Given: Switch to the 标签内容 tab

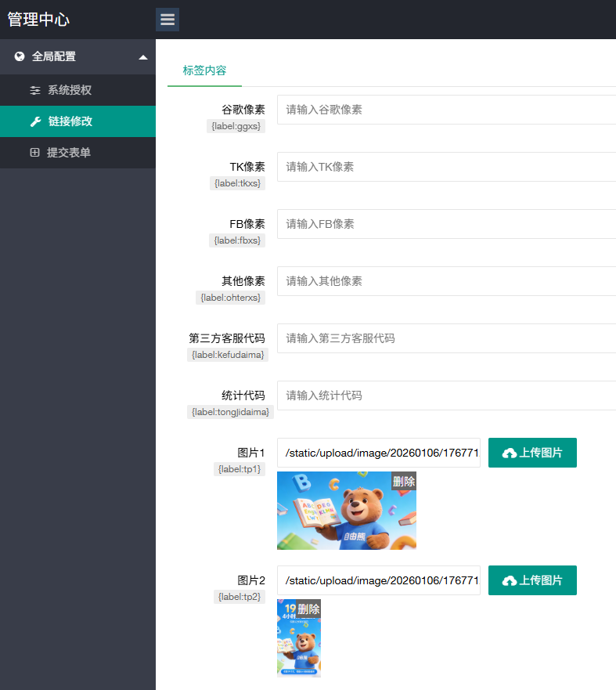Looking at the screenshot, I should click(x=204, y=70).
